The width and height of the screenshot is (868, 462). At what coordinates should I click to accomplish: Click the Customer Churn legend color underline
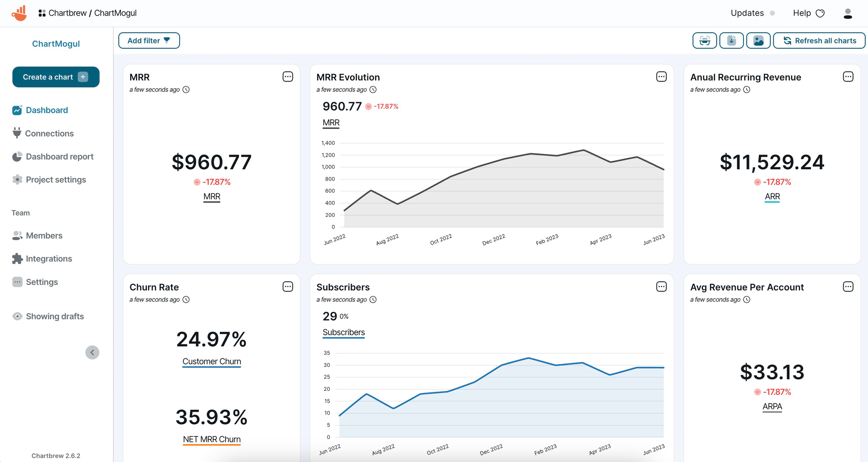coord(211,367)
